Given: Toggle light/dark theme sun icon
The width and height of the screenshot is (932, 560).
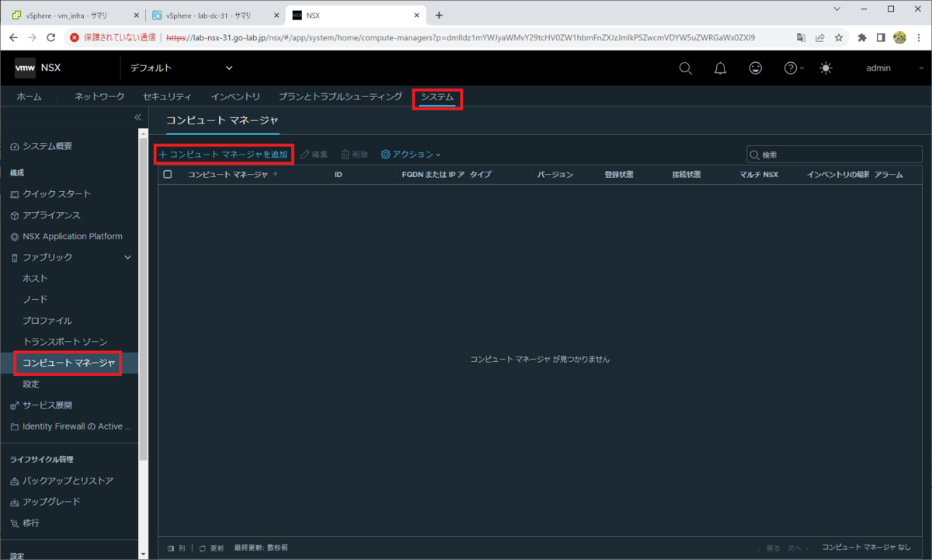Looking at the screenshot, I should coord(826,68).
